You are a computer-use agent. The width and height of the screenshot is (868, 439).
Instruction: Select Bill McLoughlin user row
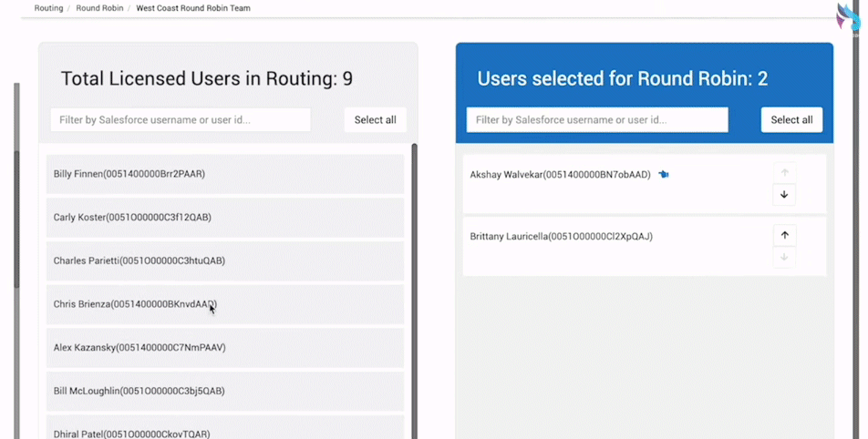point(225,391)
